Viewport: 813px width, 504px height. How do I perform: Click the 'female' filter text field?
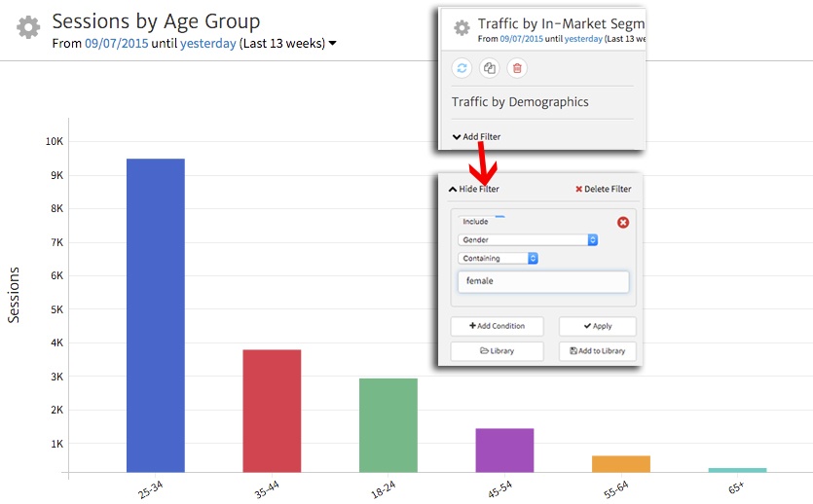point(542,281)
